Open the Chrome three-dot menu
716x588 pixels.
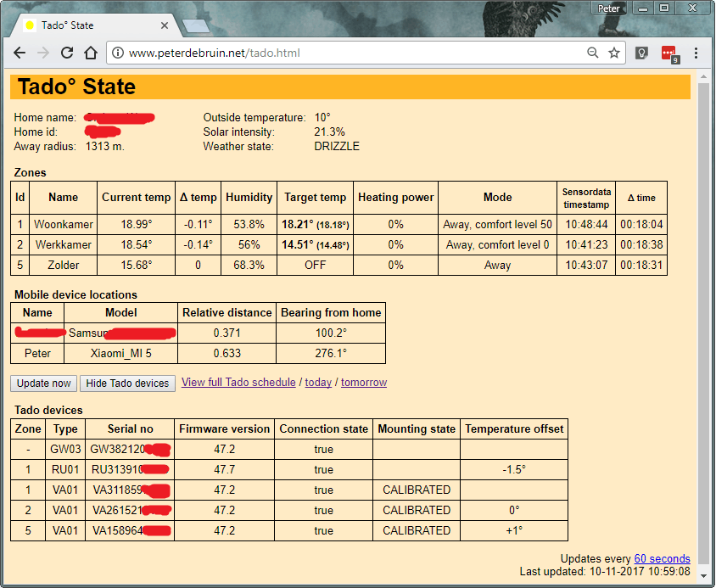(696, 53)
